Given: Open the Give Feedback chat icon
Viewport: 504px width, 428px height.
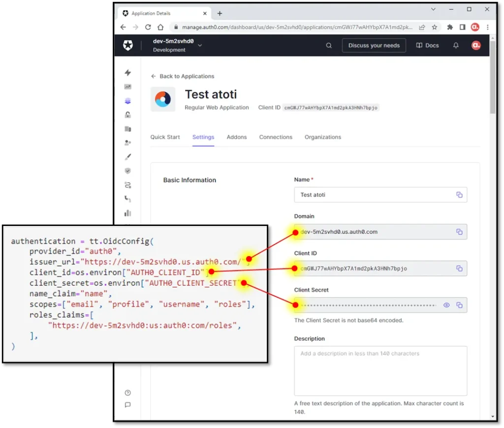Looking at the screenshot, I should click(x=127, y=405).
